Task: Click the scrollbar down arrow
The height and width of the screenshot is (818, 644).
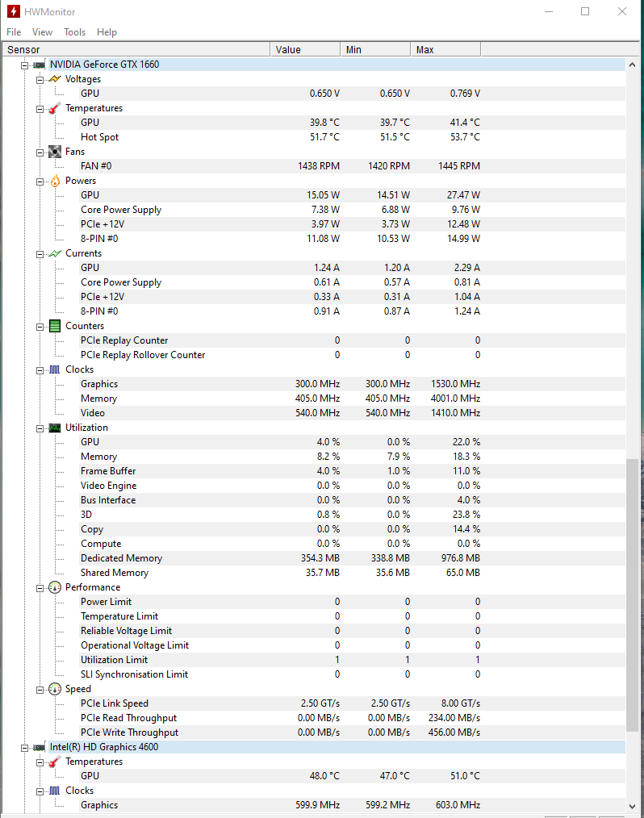Action: 632,806
